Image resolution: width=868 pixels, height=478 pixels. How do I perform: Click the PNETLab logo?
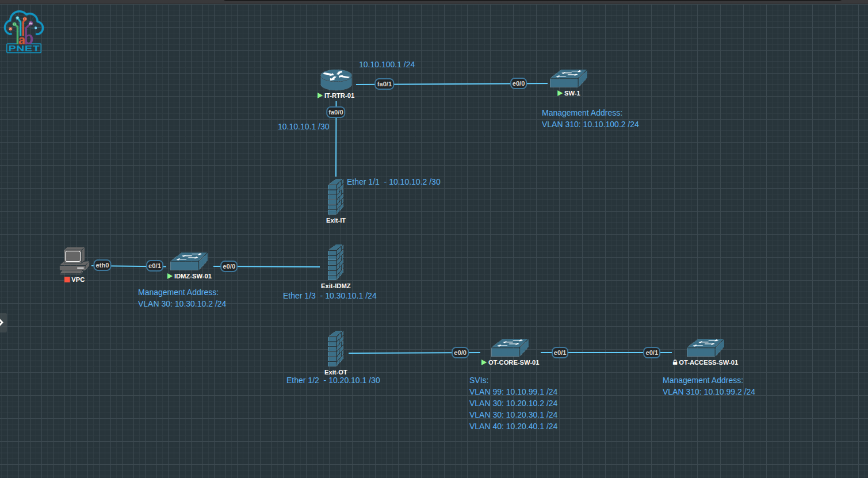click(x=24, y=32)
